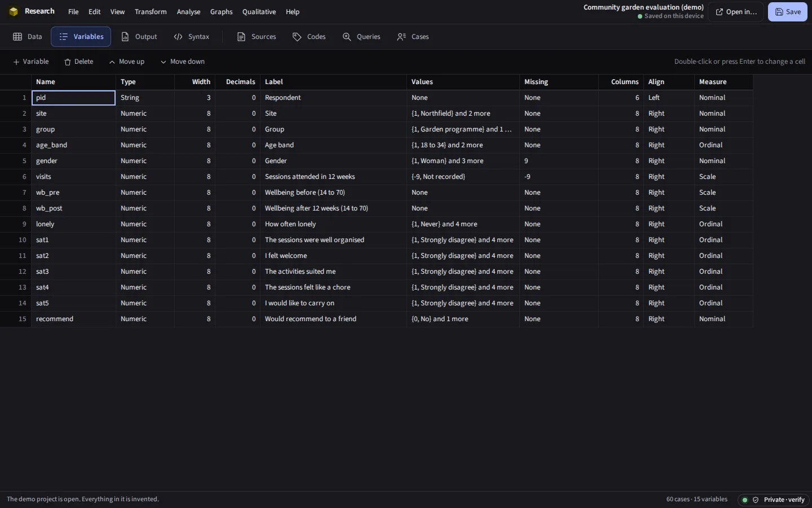Select row number 9 header for lonely
The height and width of the screenshot is (508, 812).
pos(16,224)
